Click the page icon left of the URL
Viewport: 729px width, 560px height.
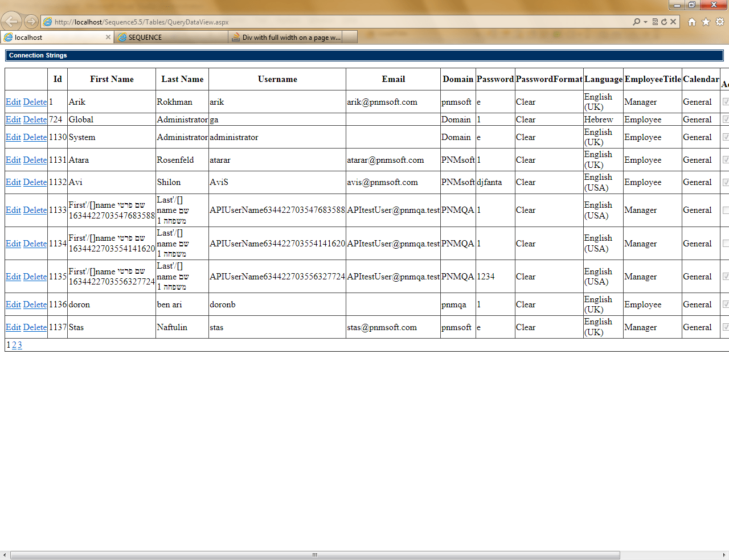pyautogui.click(x=48, y=22)
